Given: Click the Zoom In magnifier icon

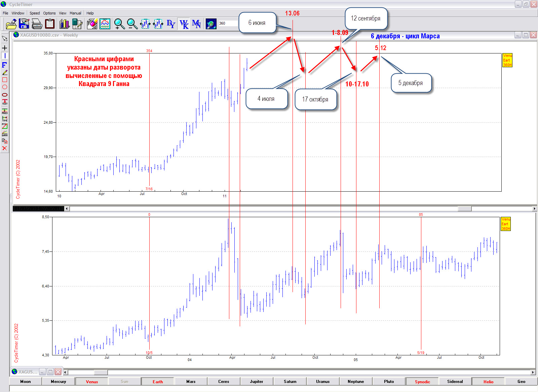Looking at the screenshot, I should point(119,24).
